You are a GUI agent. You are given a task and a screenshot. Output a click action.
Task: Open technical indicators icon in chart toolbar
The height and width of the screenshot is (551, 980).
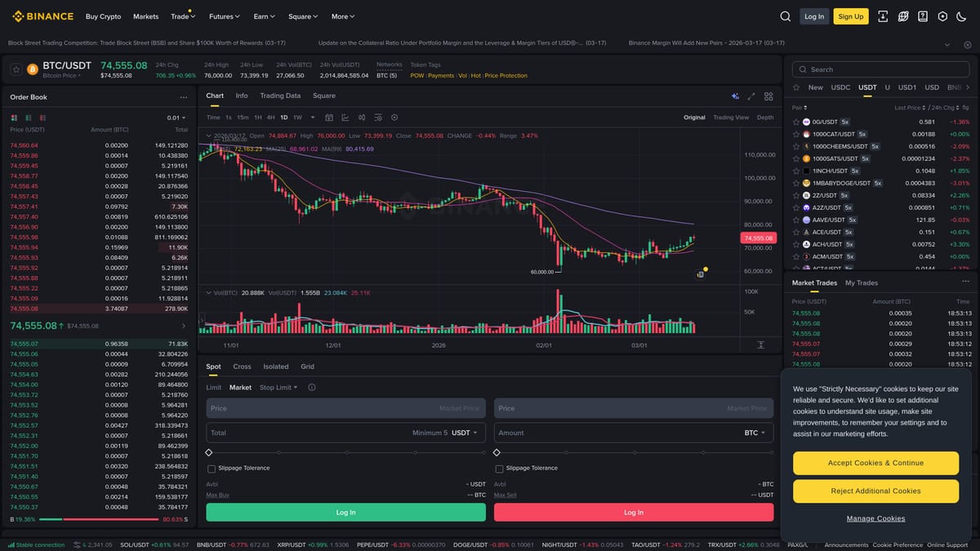pyautogui.click(x=345, y=118)
